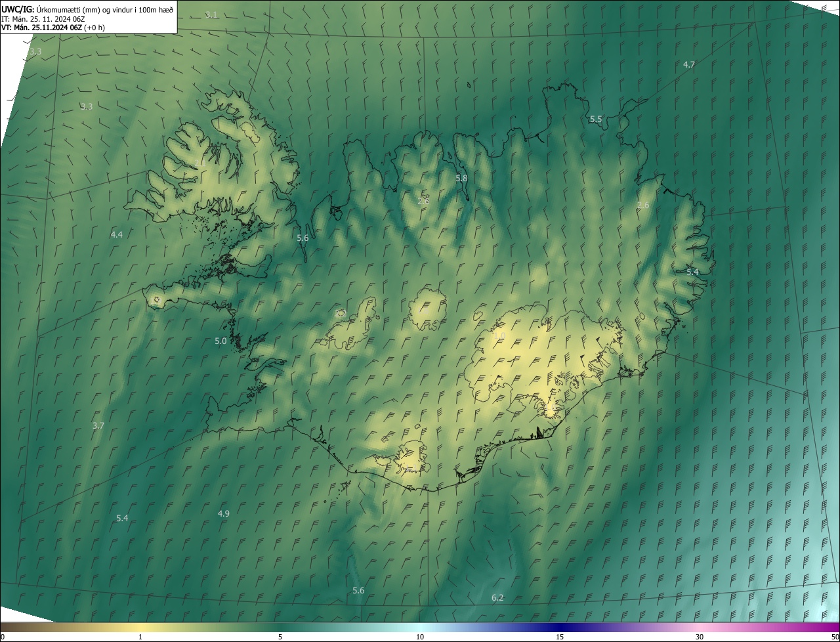Viewport: 840px width, 642px height.
Task: Click the 6.2 value label near the bottom
Action: tap(497, 597)
